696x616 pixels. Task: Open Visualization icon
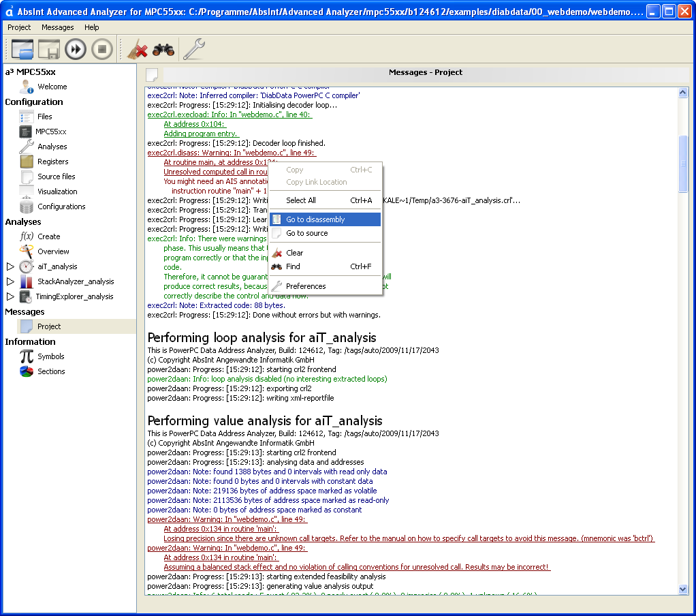tap(27, 192)
